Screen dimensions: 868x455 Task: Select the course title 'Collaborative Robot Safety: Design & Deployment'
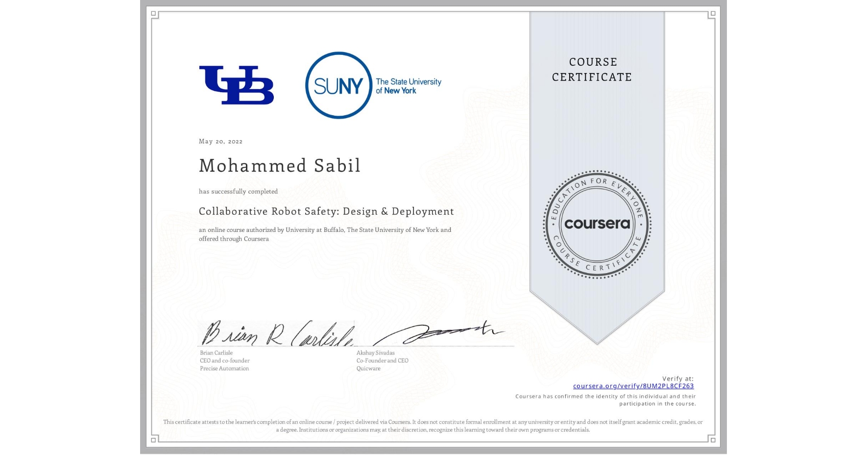point(326,211)
